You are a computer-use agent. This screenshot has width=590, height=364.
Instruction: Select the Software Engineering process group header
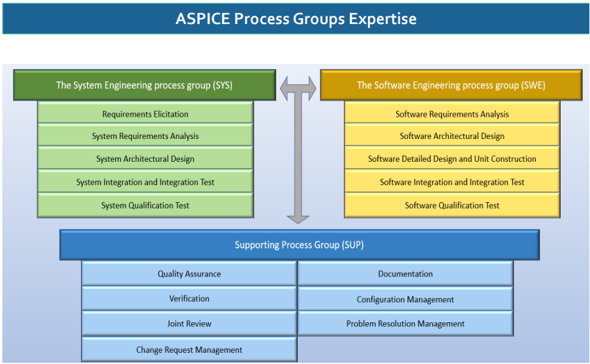pyautogui.click(x=451, y=85)
